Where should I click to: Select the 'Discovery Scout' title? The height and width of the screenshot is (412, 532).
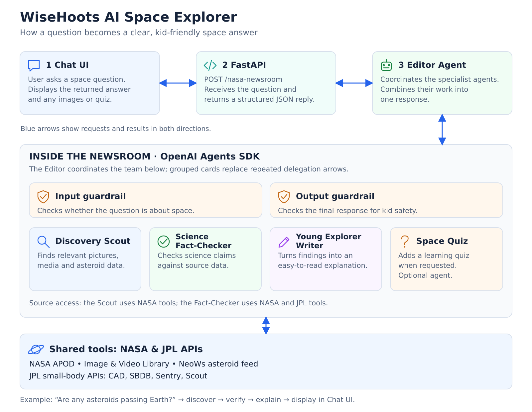pyautogui.click(x=93, y=241)
